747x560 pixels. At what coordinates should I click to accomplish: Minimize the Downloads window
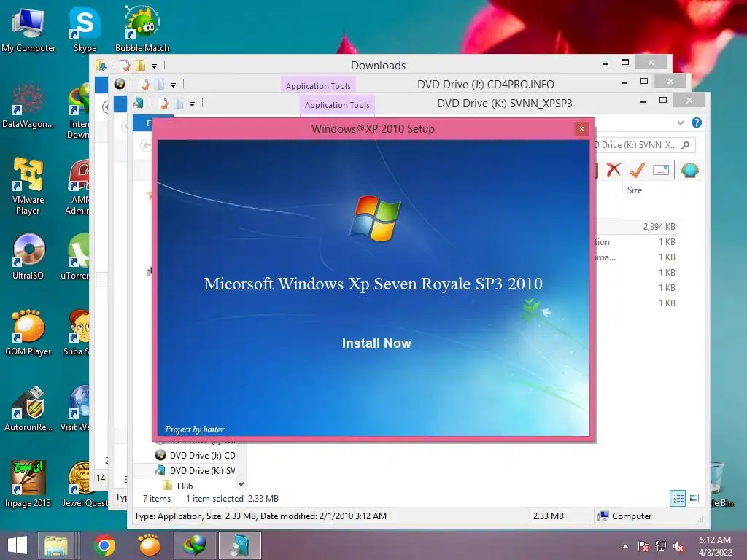tap(605, 63)
